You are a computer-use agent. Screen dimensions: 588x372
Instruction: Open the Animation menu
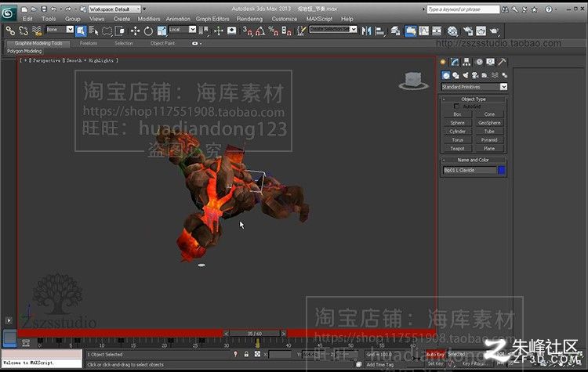coord(178,19)
